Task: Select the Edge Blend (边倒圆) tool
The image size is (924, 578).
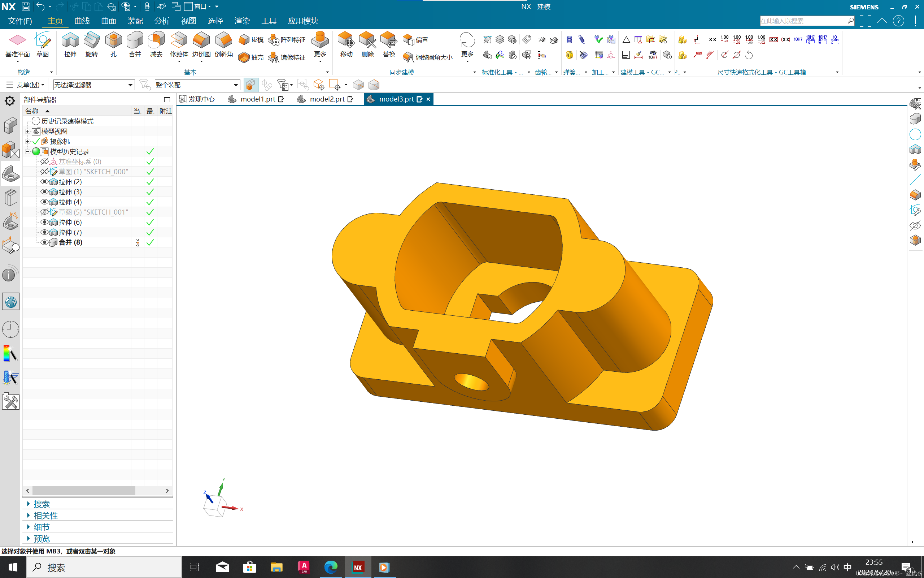Action: 201,45
